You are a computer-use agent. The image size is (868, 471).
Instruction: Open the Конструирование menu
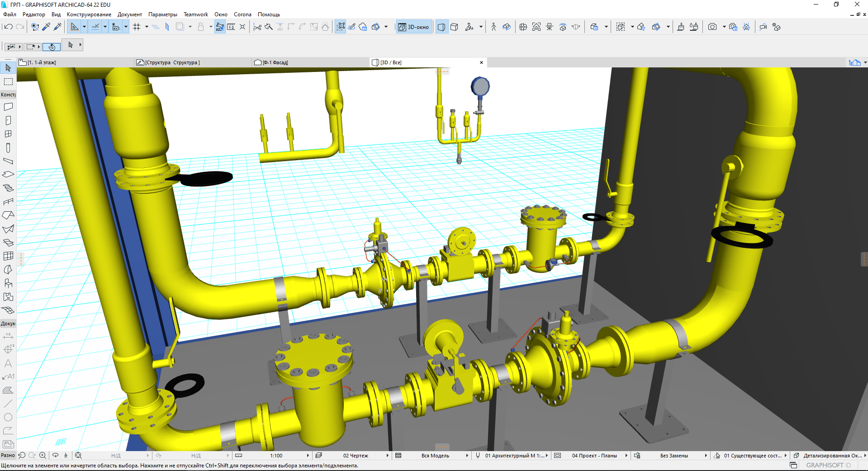coord(89,14)
